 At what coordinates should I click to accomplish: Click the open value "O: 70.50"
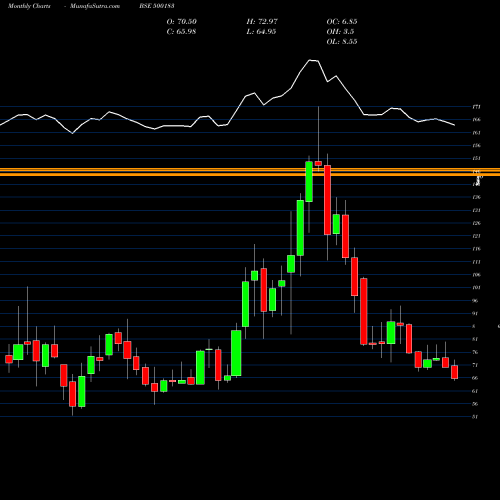point(182,22)
